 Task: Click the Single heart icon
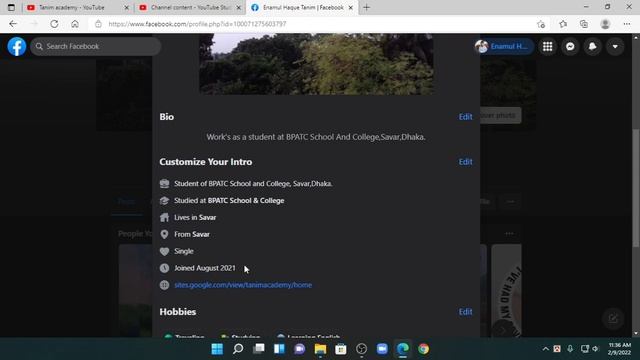pos(164,251)
